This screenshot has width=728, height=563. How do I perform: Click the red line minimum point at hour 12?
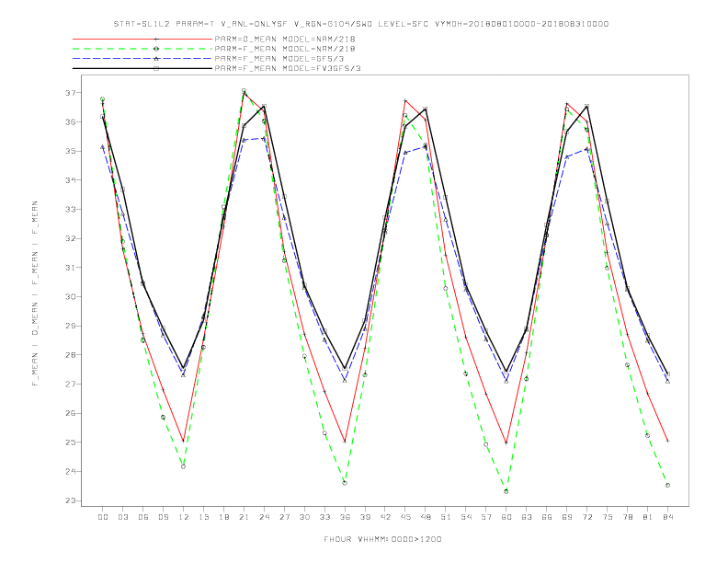(184, 441)
